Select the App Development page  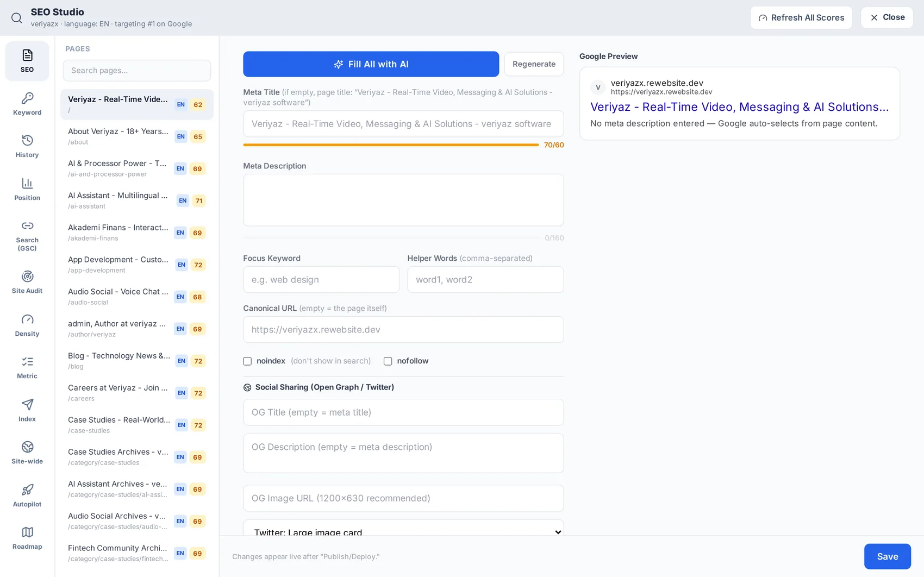(137, 265)
